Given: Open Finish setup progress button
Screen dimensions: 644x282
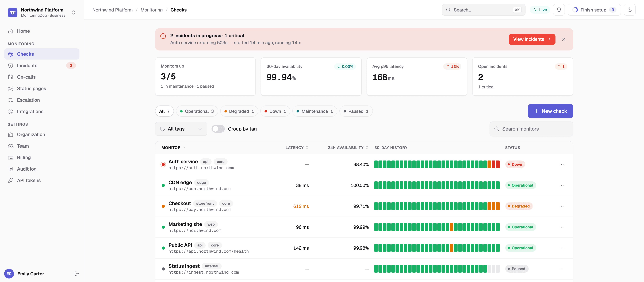Looking at the screenshot, I should click(594, 10).
